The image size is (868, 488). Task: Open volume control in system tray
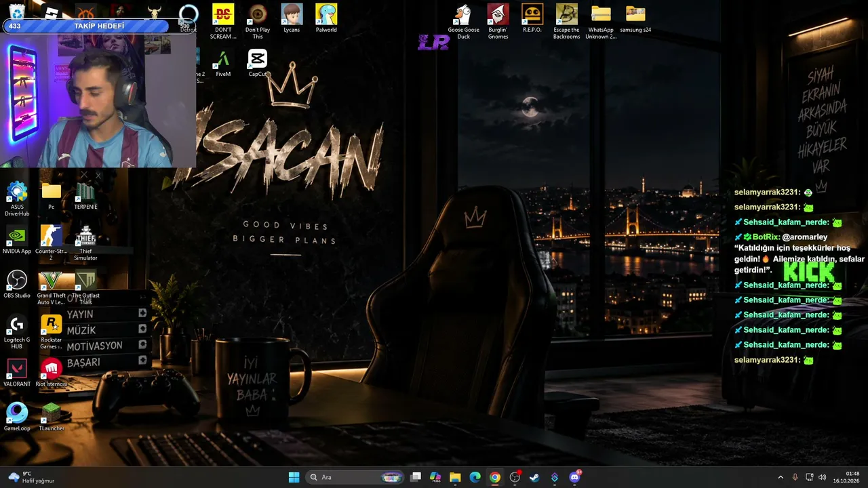[823, 477]
